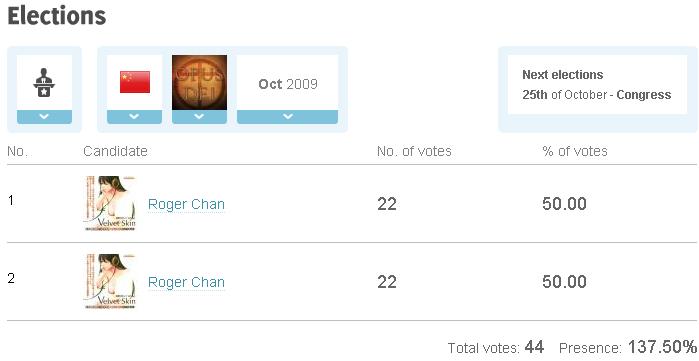Screen dimensions: 699x361
Task: Open the second Roger Chan candidate link
Action: click(x=186, y=282)
